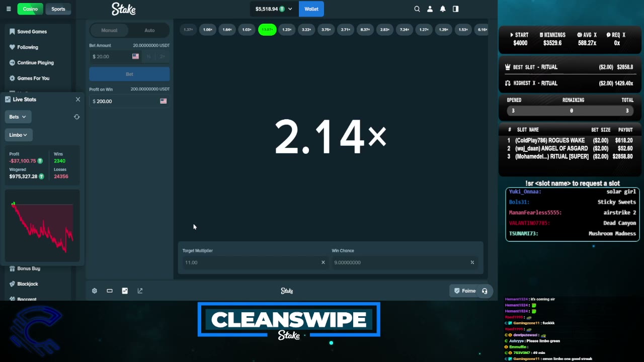Select the Sports tab
Screen dimensions: 644x362
(58, 9)
